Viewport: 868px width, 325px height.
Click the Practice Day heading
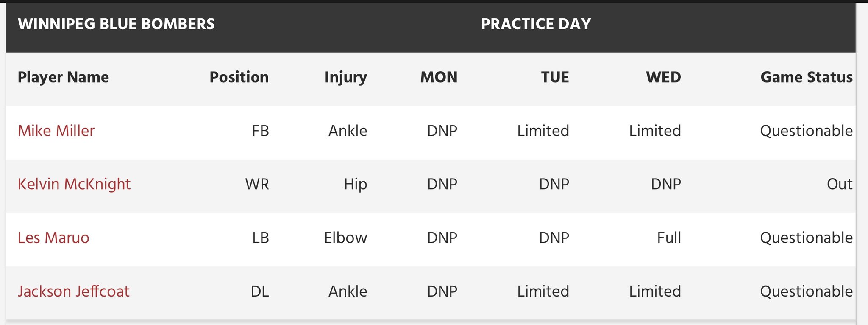coord(536,24)
